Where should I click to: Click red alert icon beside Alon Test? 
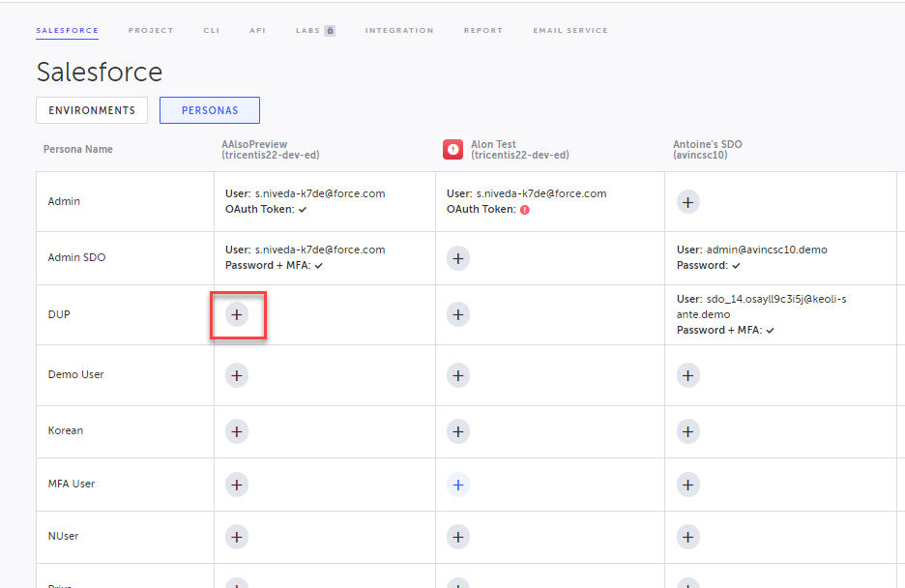453,149
